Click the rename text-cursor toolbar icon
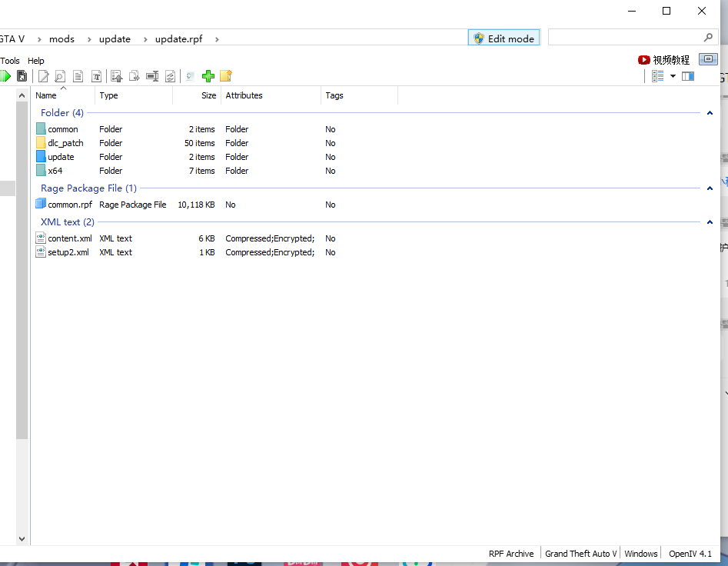The image size is (728, 566). (152, 76)
